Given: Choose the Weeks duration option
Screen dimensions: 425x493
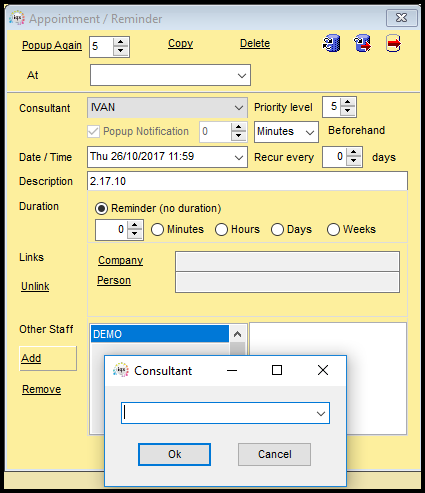Looking at the screenshot, I should [333, 230].
